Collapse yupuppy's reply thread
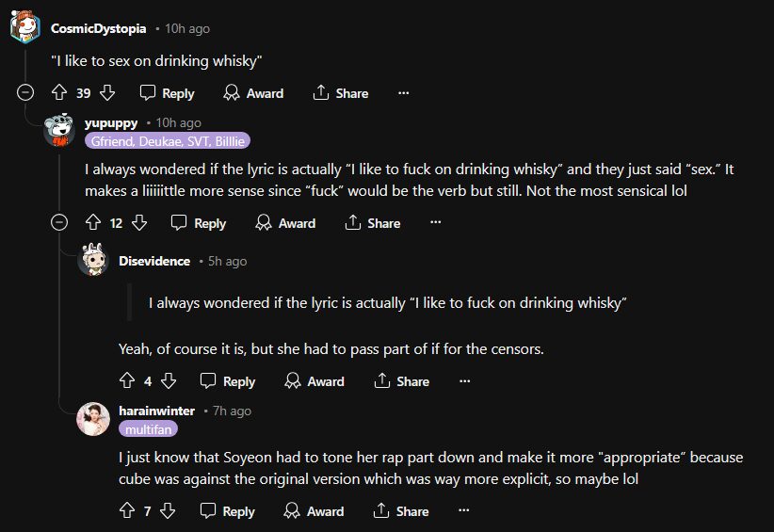The width and height of the screenshot is (774, 532). tap(59, 223)
